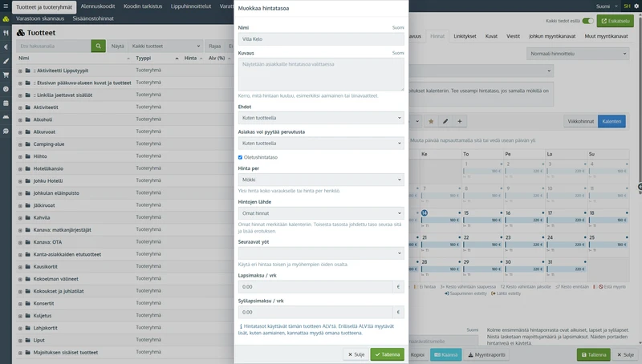The width and height of the screenshot is (642, 364).
Task: Switch to the Kuvat tab
Action: pos(491,36)
